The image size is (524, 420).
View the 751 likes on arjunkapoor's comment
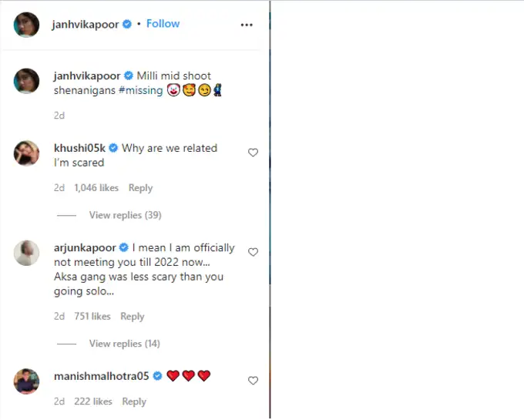click(x=92, y=317)
